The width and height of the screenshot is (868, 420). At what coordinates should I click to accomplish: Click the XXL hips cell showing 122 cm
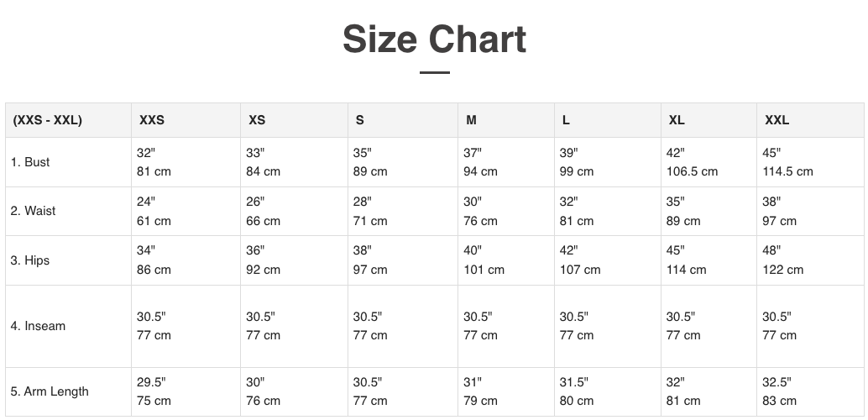(782, 270)
